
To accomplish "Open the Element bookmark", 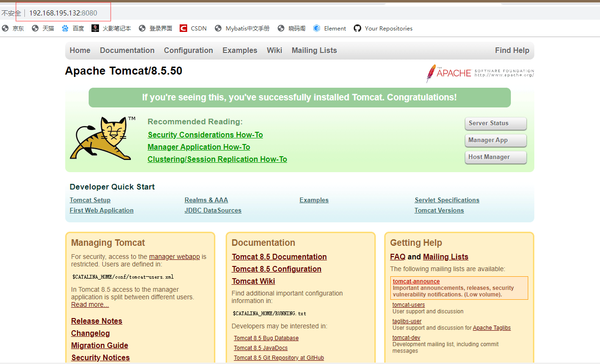I will pos(330,29).
